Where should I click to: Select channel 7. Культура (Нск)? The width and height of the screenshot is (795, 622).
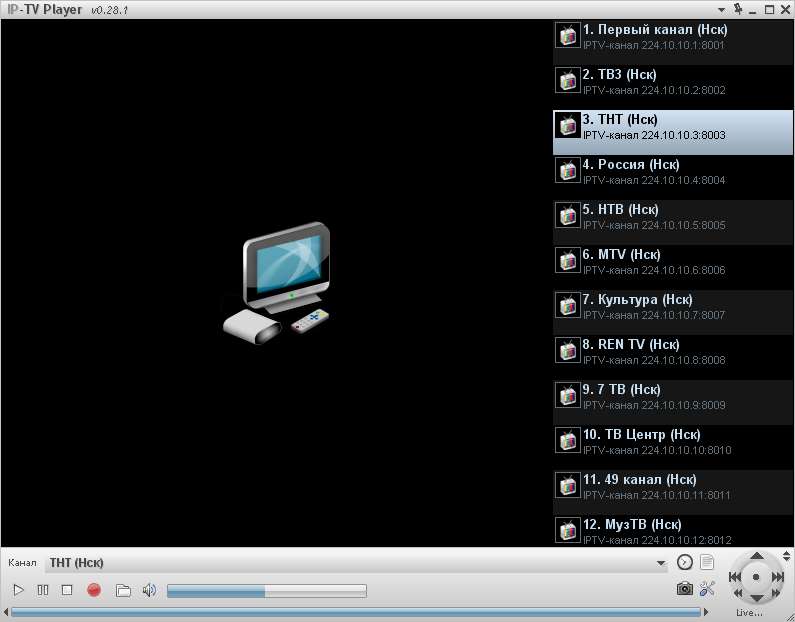coord(672,312)
